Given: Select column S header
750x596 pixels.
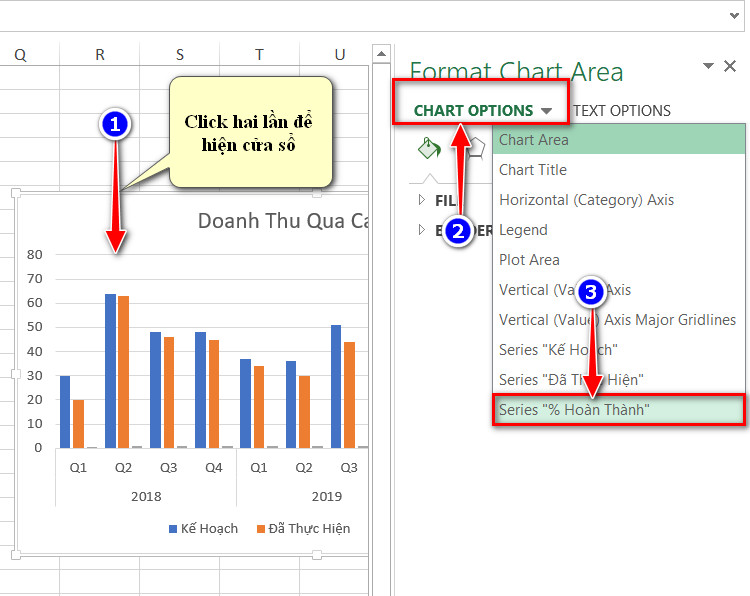Looking at the screenshot, I should (179, 55).
